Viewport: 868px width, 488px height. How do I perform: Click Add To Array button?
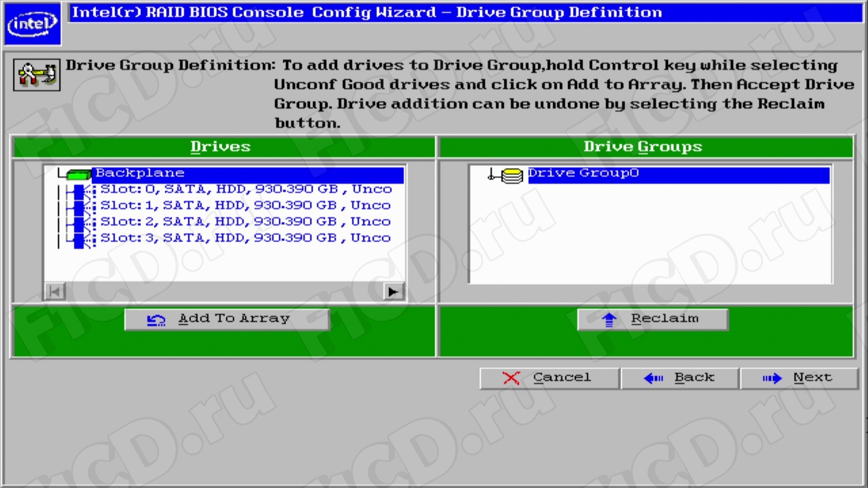pos(227,319)
